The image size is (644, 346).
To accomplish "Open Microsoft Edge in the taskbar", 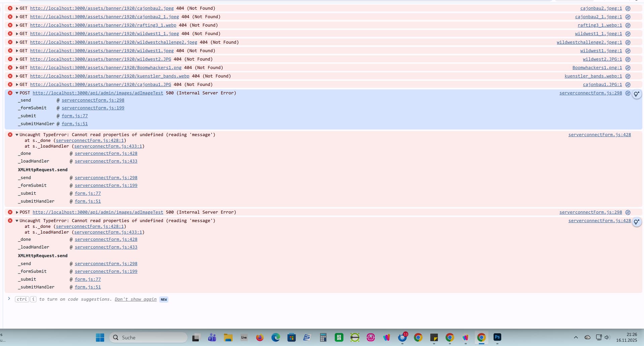I will click(275, 338).
